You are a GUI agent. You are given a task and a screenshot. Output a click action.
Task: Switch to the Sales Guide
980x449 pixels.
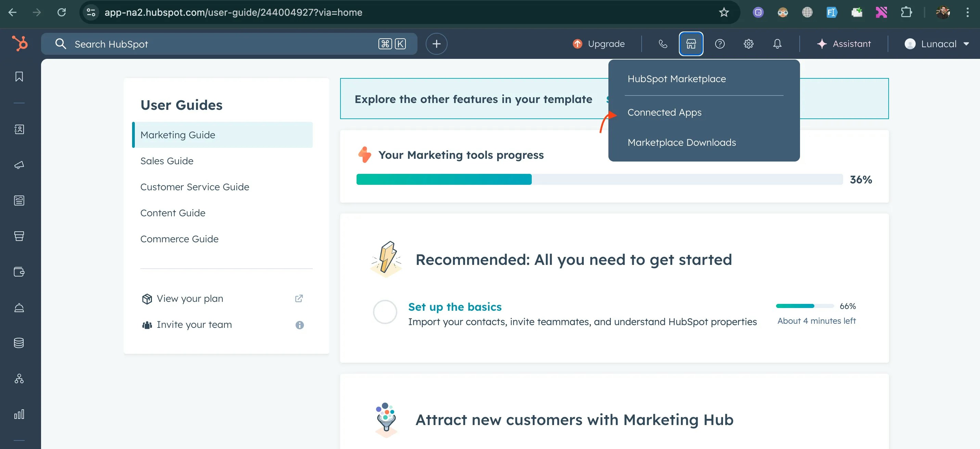click(167, 161)
